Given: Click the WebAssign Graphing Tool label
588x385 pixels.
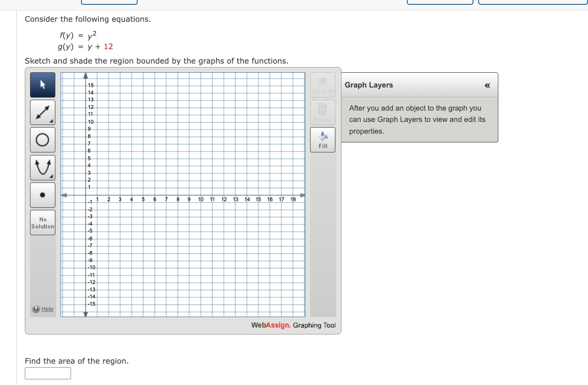Looking at the screenshot, I should [x=293, y=325].
